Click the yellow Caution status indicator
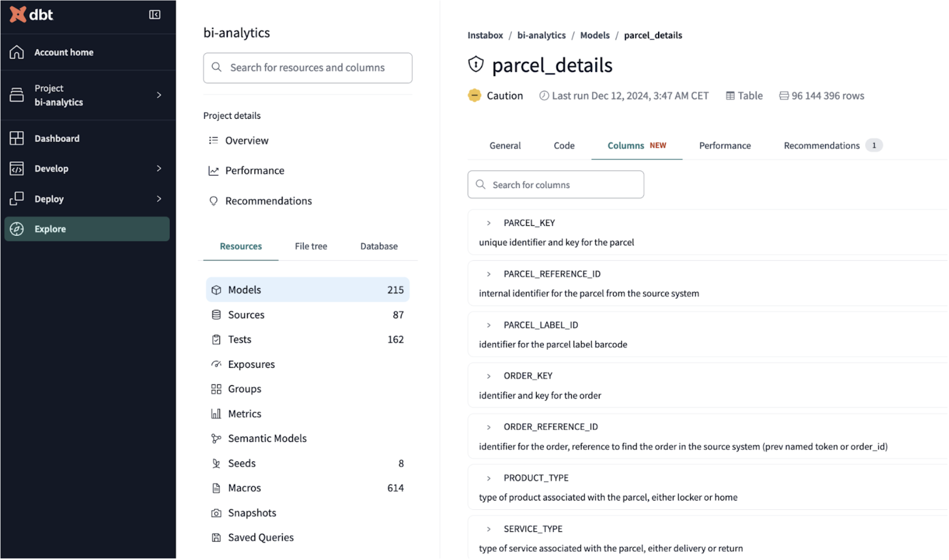 click(x=474, y=96)
